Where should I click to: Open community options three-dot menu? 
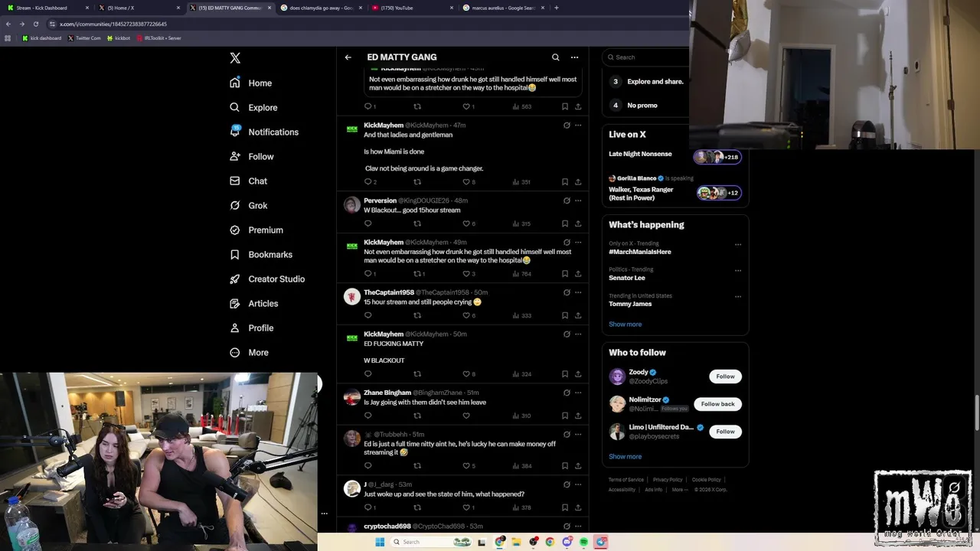point(574,57)
